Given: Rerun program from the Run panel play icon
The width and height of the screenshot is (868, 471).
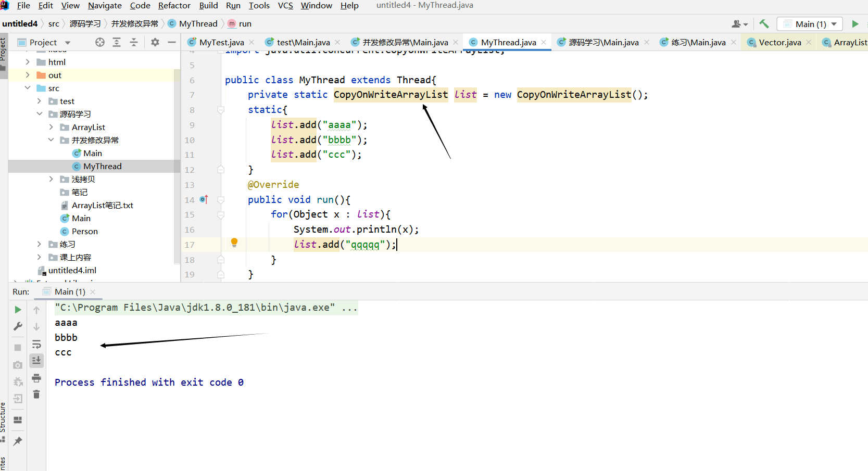Looking at the screenshot, I should pos(18,310).
